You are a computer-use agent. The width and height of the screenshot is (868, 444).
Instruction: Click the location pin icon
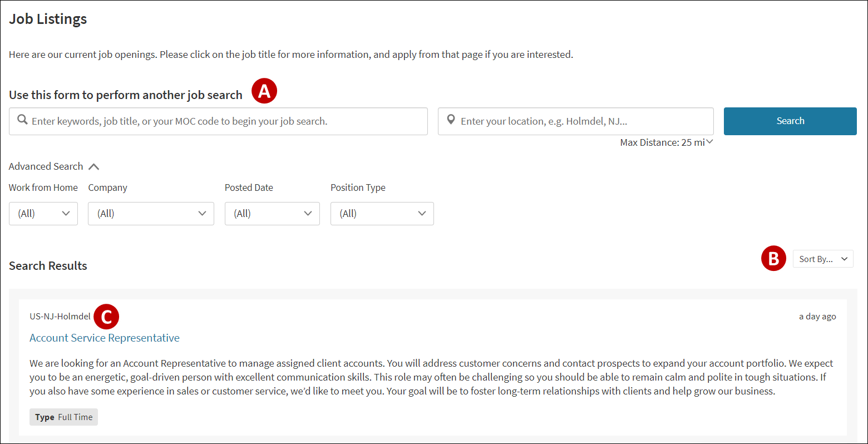(x=451, y=120)
